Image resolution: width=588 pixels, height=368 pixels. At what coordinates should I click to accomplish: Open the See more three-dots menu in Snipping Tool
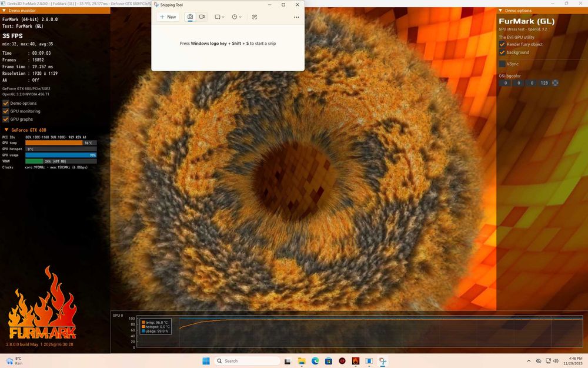click(x=296, y=17)
